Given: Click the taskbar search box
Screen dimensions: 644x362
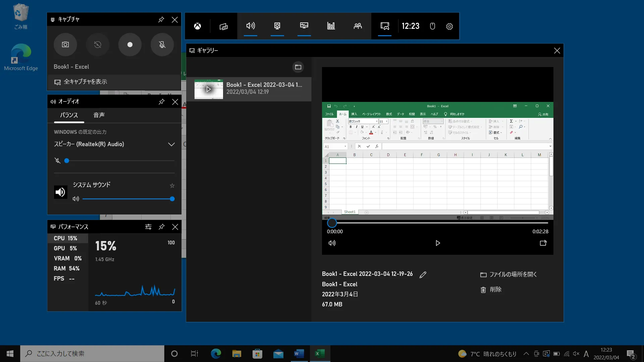Looking at the screenshot, I should [x=92, y=354].
